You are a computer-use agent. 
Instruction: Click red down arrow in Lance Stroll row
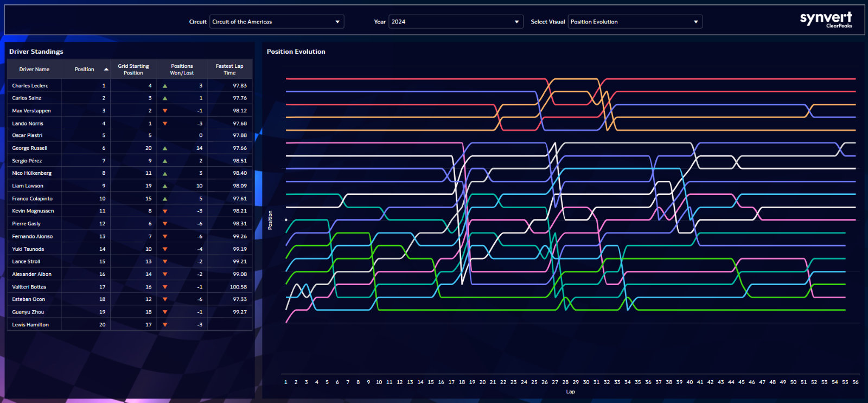click(165, 262)
